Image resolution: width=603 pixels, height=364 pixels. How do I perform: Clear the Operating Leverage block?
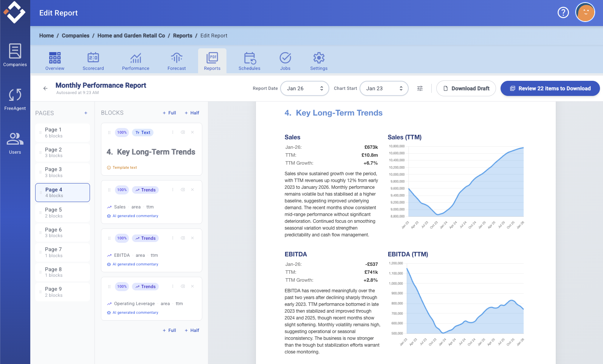click(x=183, y=287)
